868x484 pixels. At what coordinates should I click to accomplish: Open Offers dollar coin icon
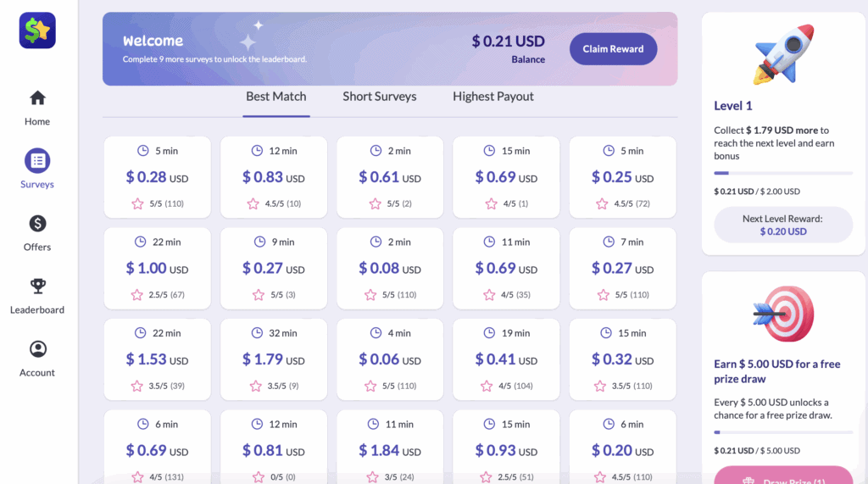(x=37, y=224)
